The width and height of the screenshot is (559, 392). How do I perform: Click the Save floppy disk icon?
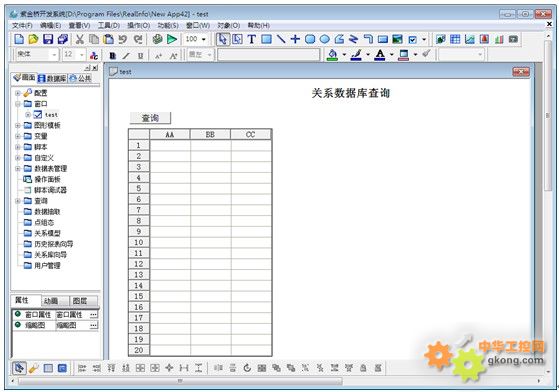pos(48,39)
